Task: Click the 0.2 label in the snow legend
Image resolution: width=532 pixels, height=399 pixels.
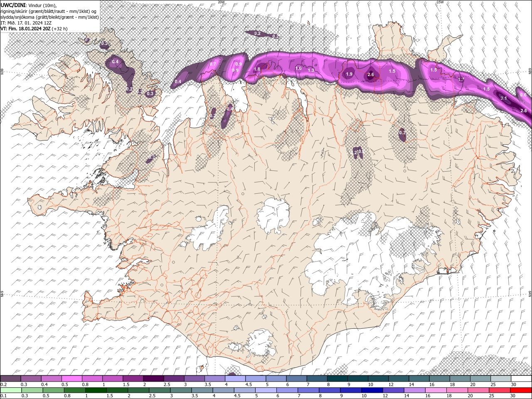Action: point(3,384)
